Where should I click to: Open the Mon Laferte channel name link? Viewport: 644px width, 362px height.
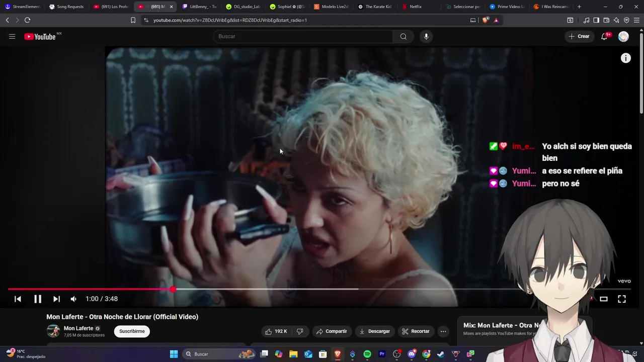pos(78,328)
